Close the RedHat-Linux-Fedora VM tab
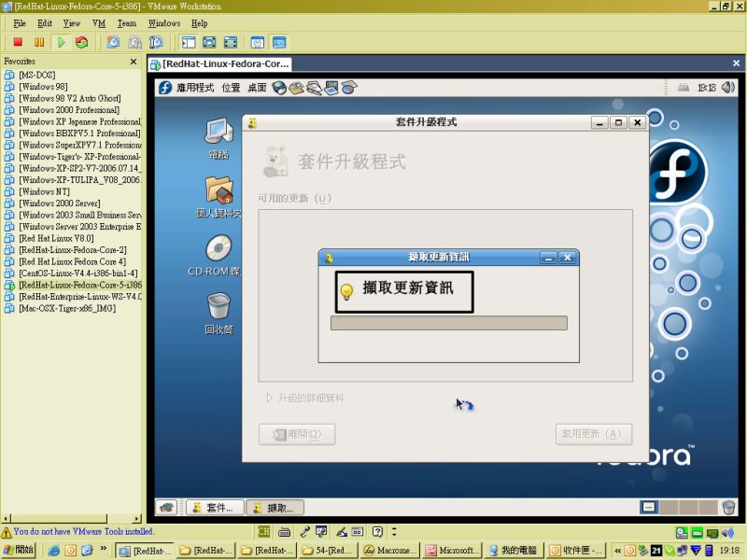747x560 pixels. click(736, 63)
